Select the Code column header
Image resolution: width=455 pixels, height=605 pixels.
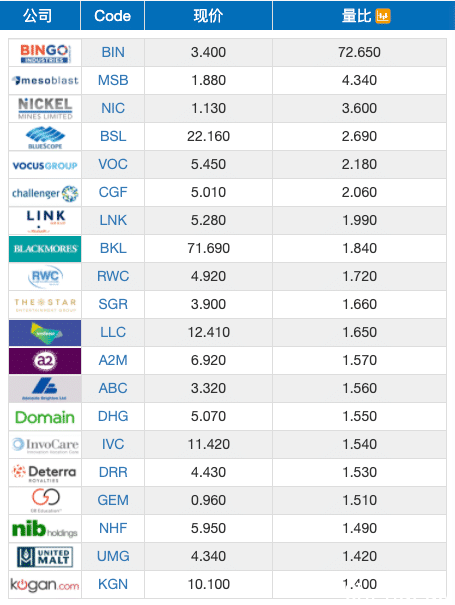tap(112, 15)
